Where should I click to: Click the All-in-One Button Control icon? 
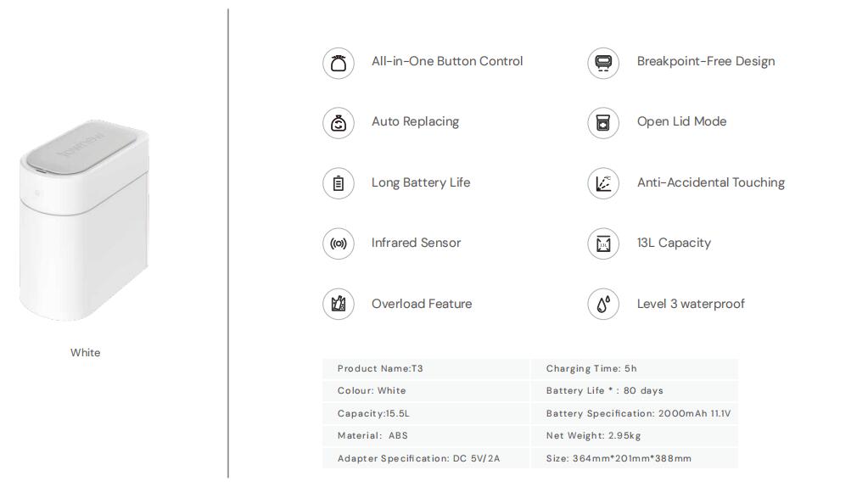(338, 63)
